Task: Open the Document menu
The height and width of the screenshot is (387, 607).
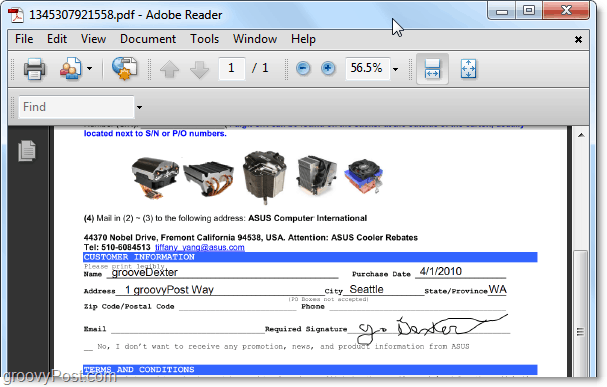Action: pyautogui.click(x=148, y=39)
